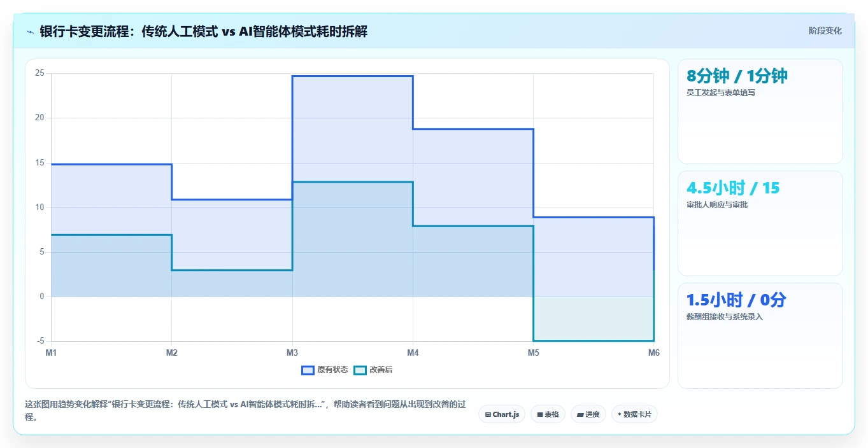
Task: Toggle the 改善后 legend item
Action: coord(373,370)
